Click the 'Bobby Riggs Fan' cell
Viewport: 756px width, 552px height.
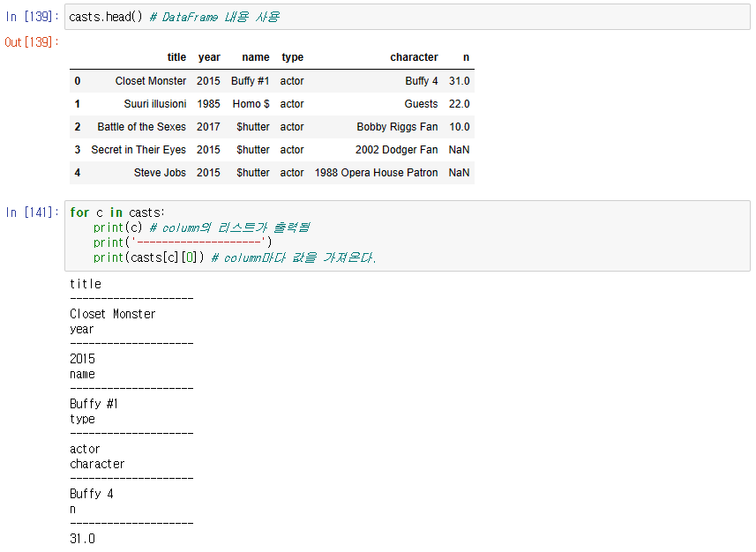tap(397, 127)
